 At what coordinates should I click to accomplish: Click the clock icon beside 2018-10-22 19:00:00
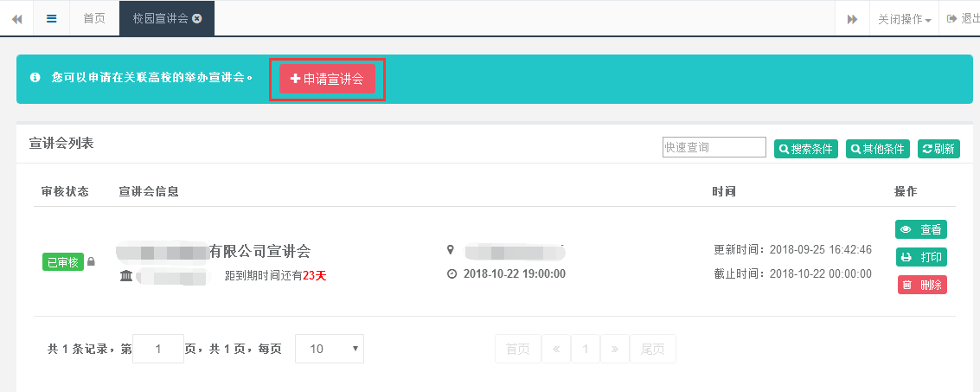tap(451, 273)
